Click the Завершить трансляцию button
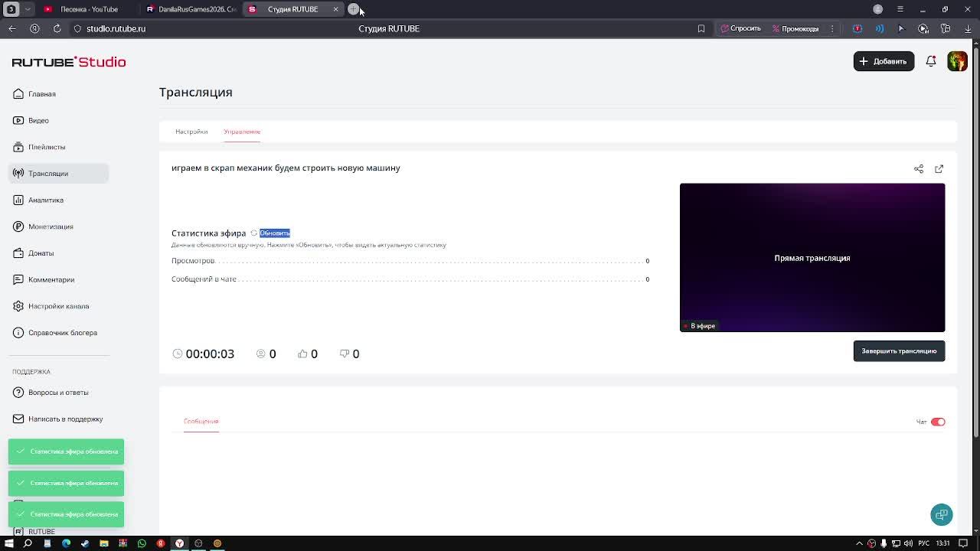This screenshot has height=551, width=980. click(899, 351)
